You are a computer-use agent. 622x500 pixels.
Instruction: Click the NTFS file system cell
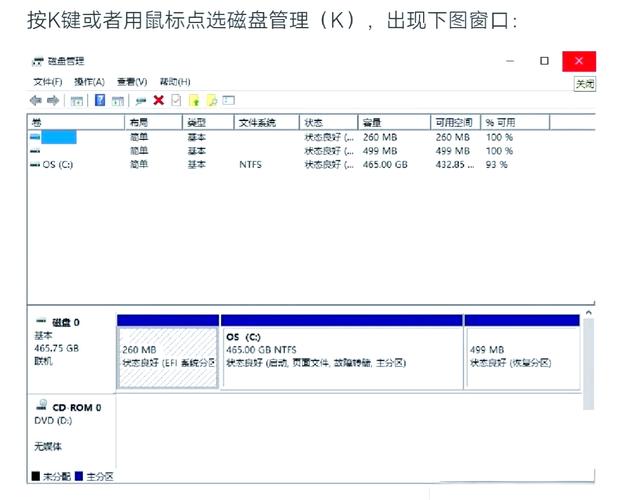tap(250, 164)
